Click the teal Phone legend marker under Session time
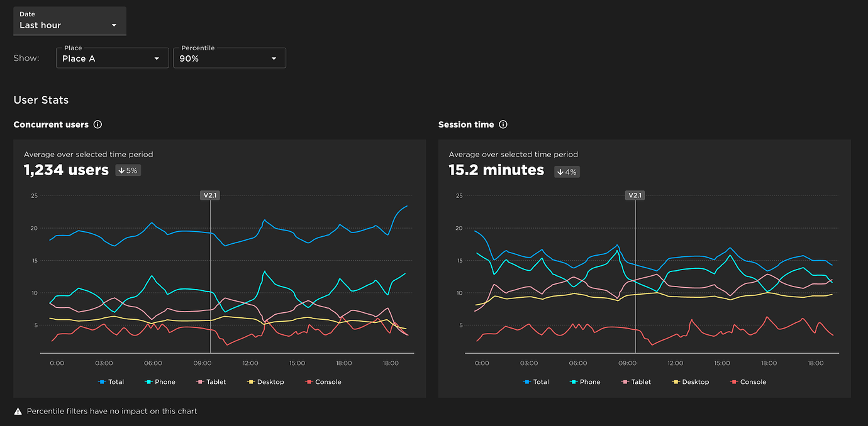 [574, 381]
